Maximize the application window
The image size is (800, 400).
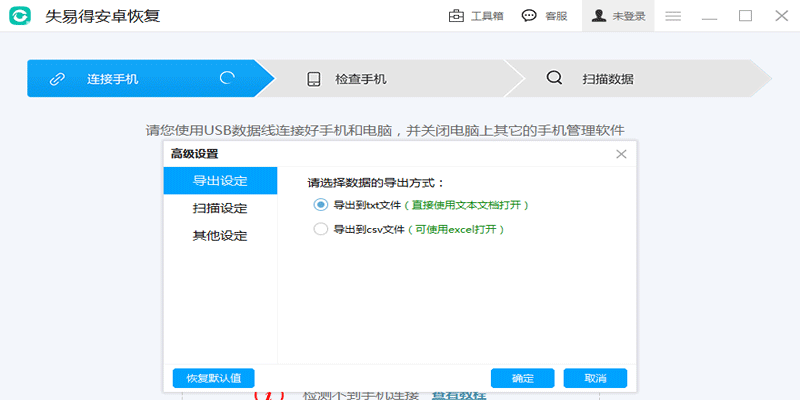(745, 16)
